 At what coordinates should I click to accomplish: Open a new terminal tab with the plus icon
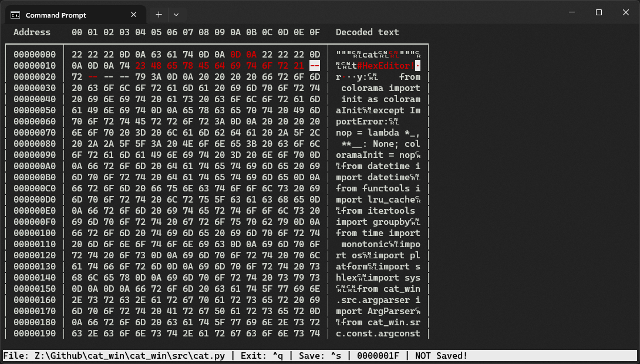pos(158,15)
